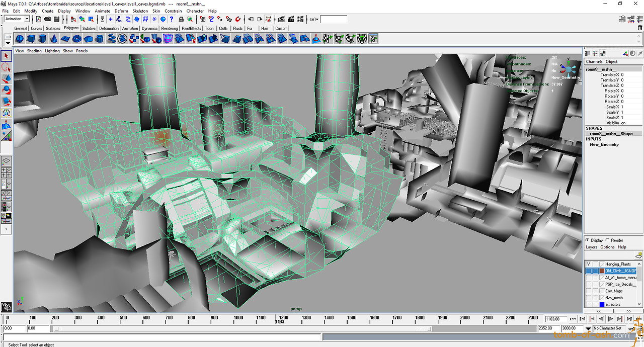Open the sel field type dropdown
This screenshot has width=644, height=347.
[313, 19]
